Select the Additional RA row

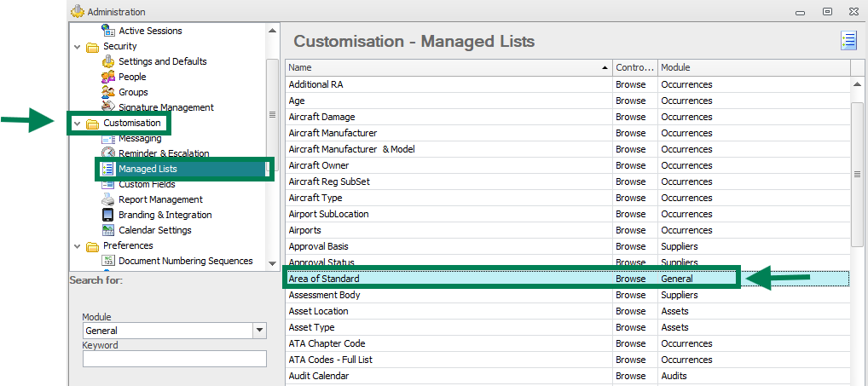point(567,84)
